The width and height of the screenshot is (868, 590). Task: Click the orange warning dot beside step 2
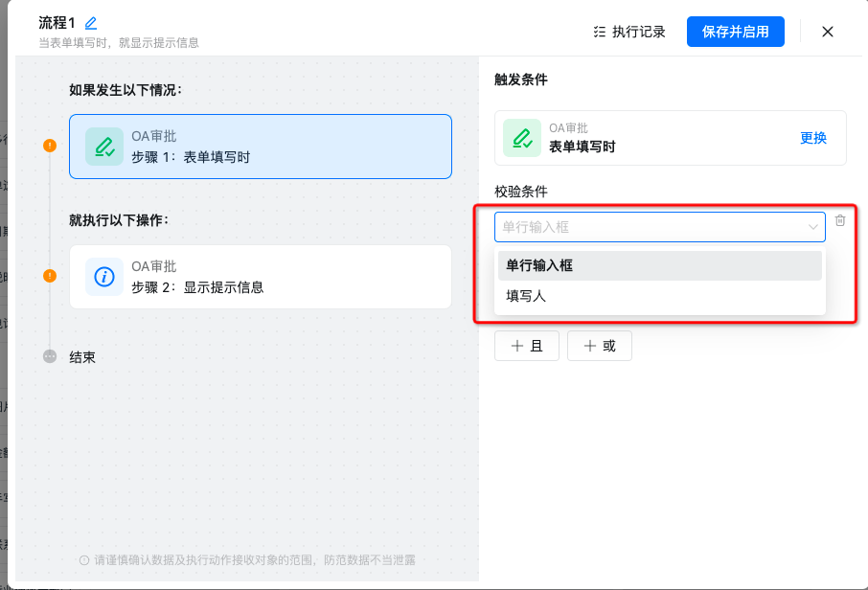(50, 276)
